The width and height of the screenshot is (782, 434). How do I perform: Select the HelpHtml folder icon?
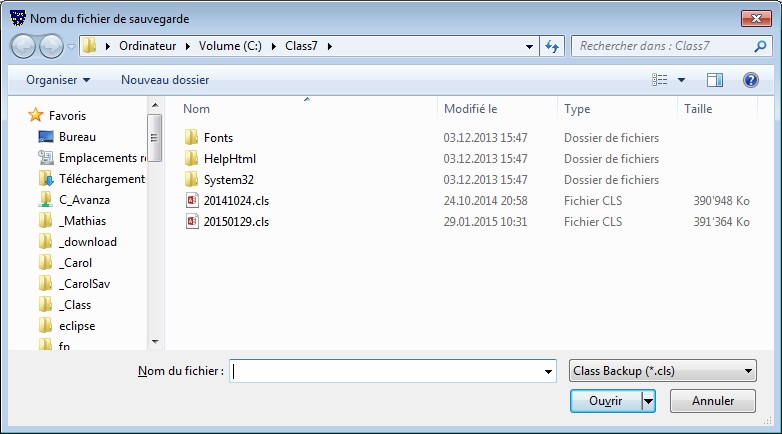(192, 158)
